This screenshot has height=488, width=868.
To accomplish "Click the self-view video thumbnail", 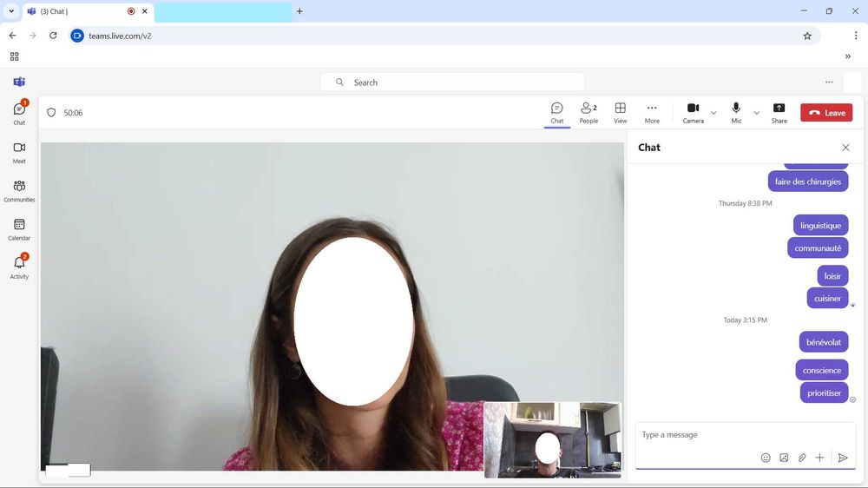I will pyautogui.click(x=552, y=440).
